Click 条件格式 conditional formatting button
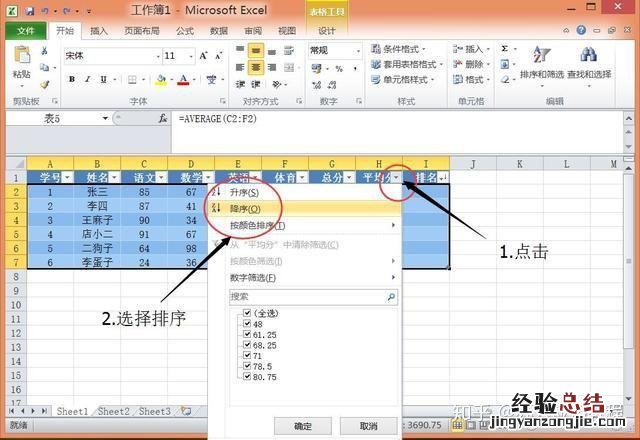640x440 pixels. [x=398, y=49]
